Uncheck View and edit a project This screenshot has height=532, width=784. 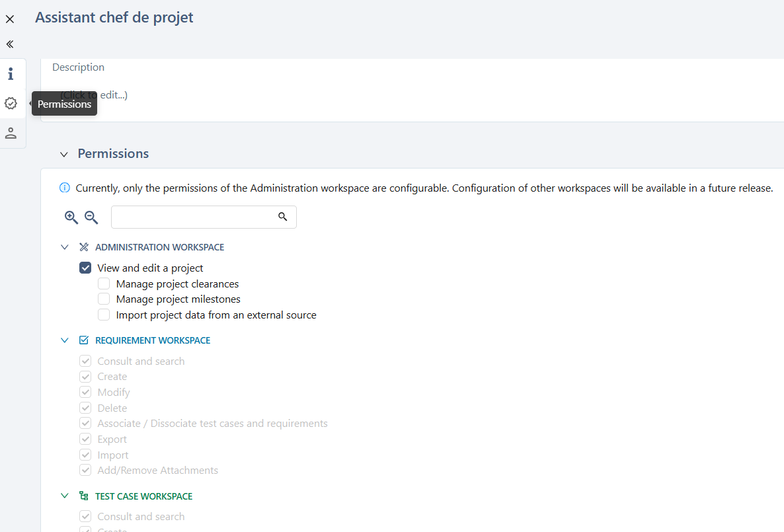pos(85,268)
